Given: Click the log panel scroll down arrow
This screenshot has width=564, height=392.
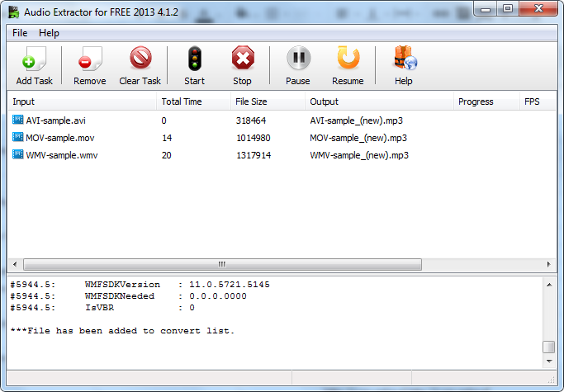Looking at the screenshot, I should (x=549, y=361).
